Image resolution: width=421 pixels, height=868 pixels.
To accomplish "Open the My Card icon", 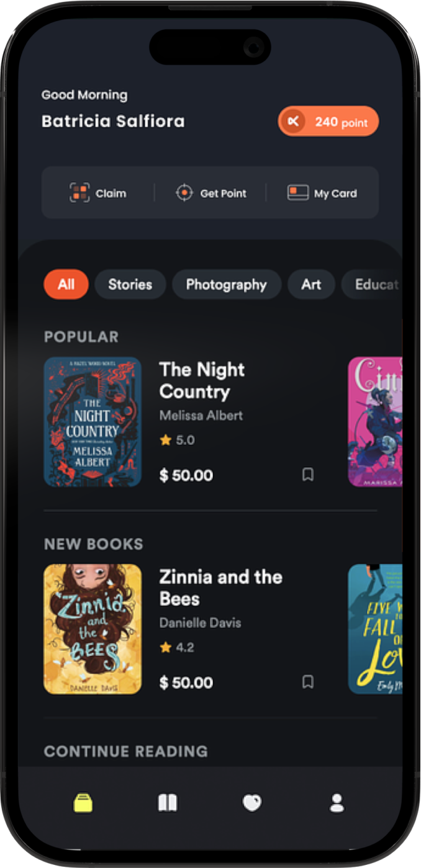I will point(298,193).
